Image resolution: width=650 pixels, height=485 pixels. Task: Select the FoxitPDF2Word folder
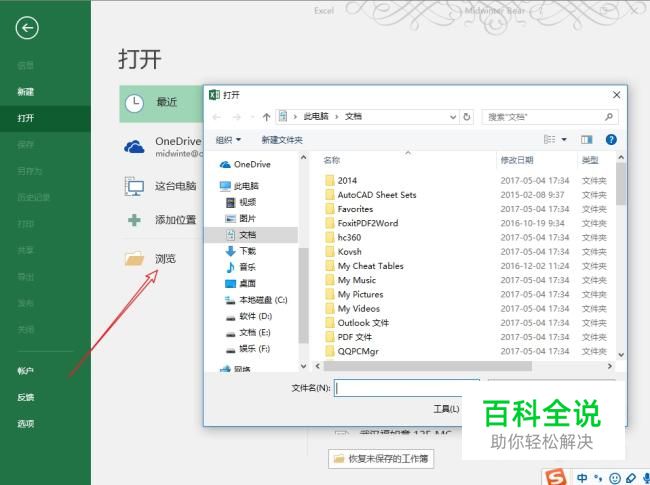pyautogui.click(x=361, y=223)
